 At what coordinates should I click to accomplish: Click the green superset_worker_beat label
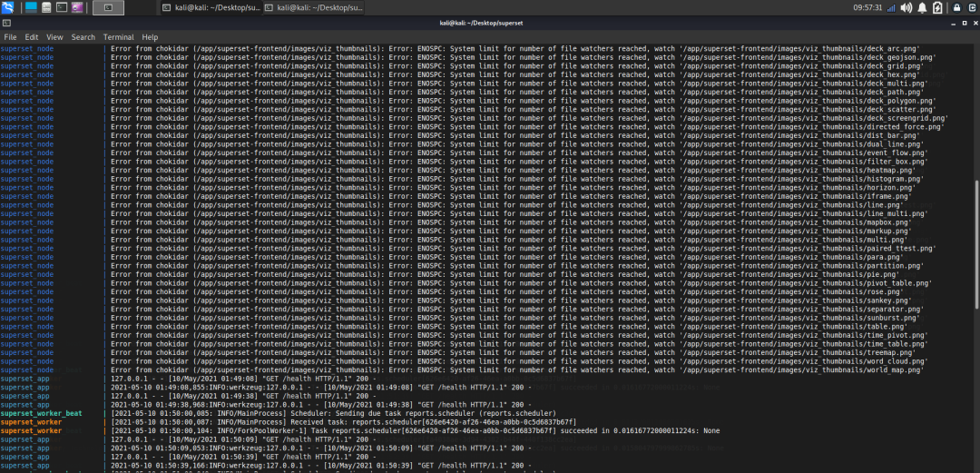click(x=41, y=414)
